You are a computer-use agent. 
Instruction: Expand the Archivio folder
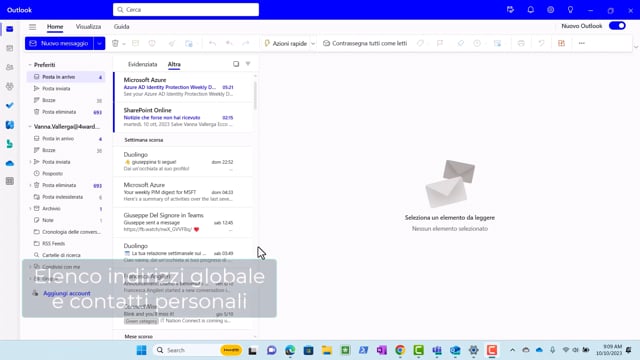30,209
